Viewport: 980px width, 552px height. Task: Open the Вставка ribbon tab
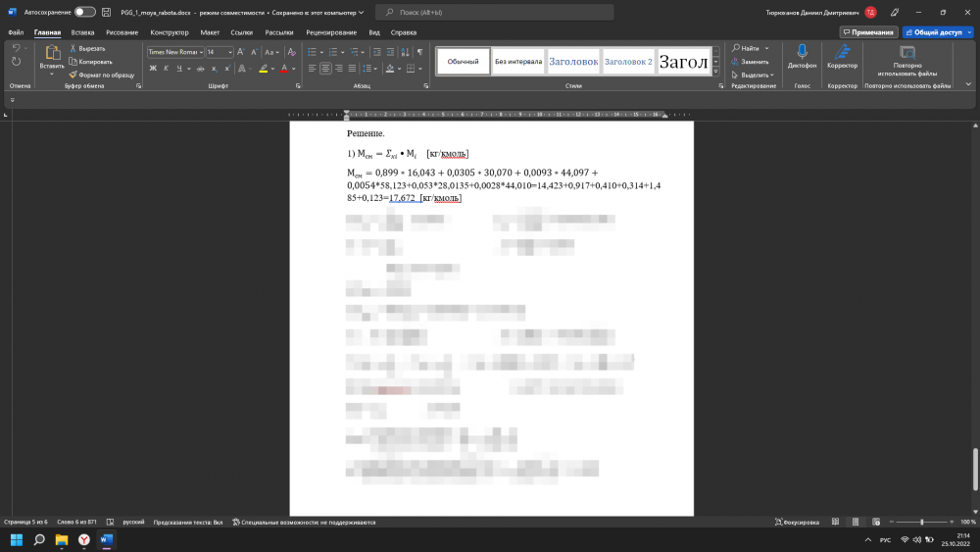point(82,32)
